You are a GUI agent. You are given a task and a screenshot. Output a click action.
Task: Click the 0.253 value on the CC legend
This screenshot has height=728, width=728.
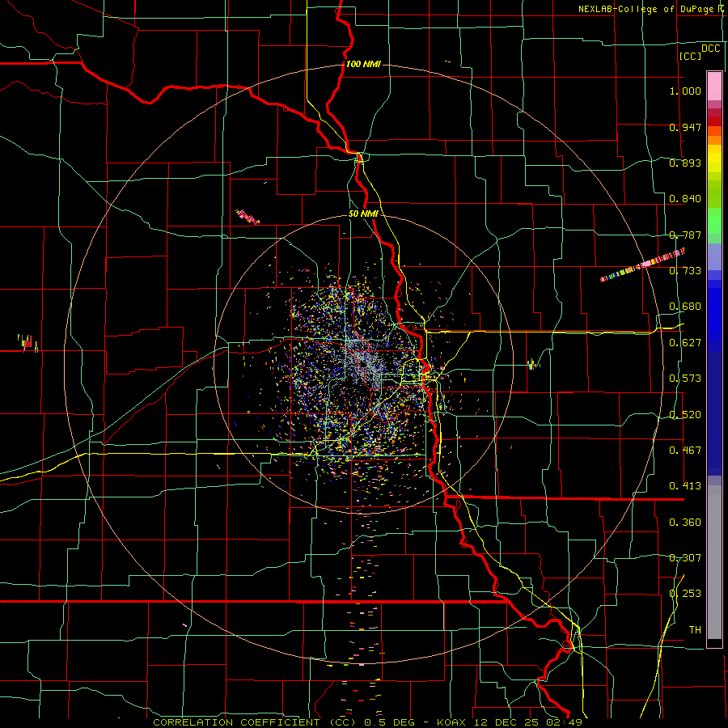(x=685, y=594)
